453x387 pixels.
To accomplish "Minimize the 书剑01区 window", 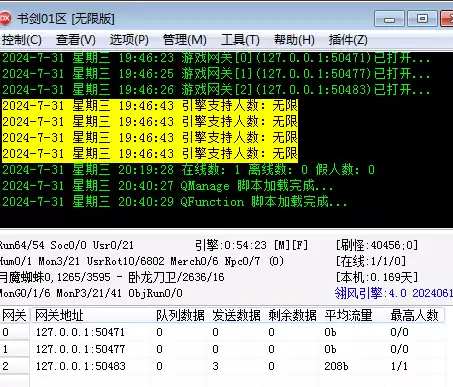I will click(389, 19).
